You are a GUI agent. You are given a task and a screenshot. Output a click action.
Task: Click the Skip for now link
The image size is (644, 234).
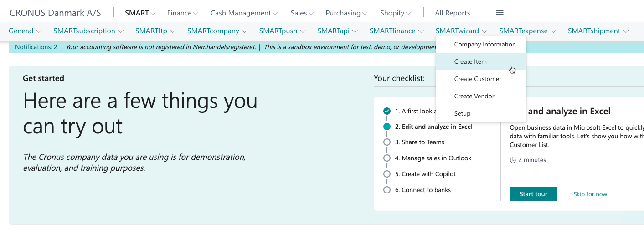coord(590,194)
